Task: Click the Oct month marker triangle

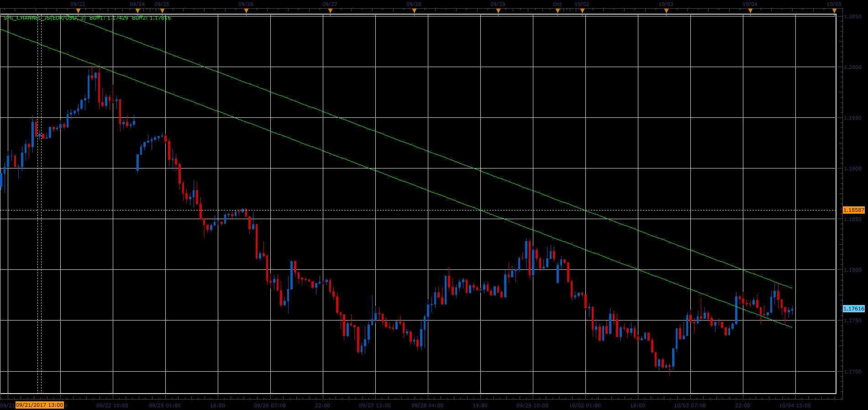Action: click(x=558, y=11)
